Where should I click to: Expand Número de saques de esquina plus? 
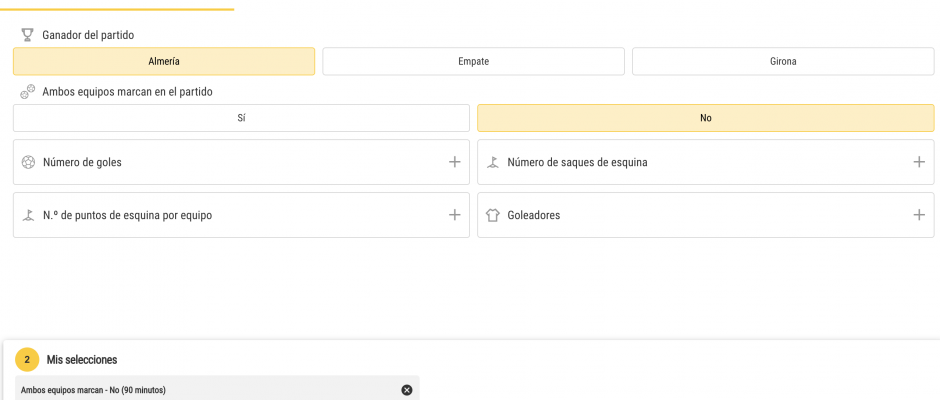coord(918,162)
